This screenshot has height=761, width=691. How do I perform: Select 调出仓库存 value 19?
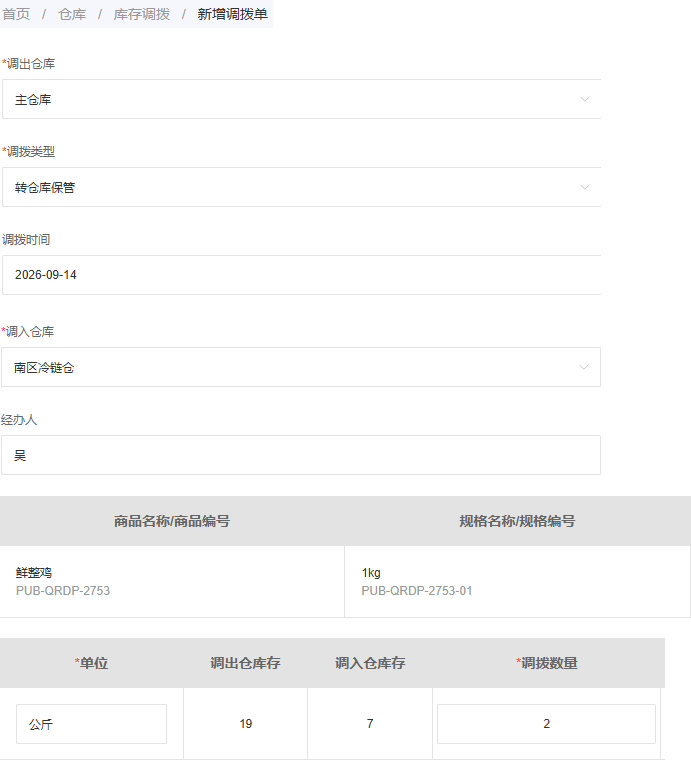pos(246,724)
